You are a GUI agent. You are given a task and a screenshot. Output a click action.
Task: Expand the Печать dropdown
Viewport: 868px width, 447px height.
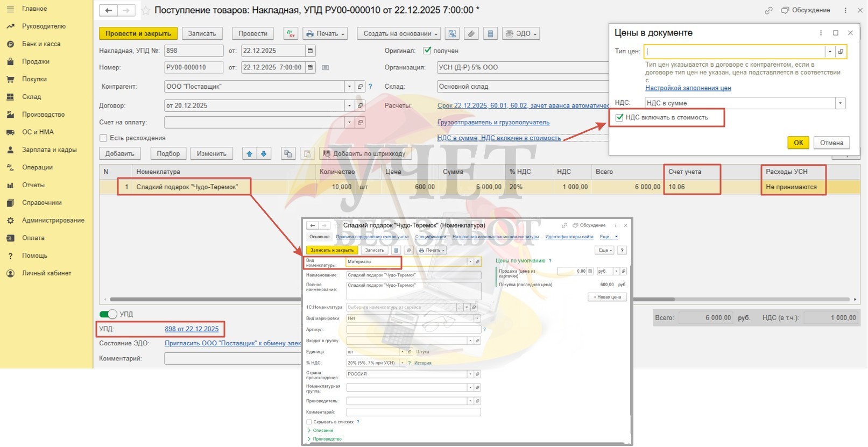(325, 33)
